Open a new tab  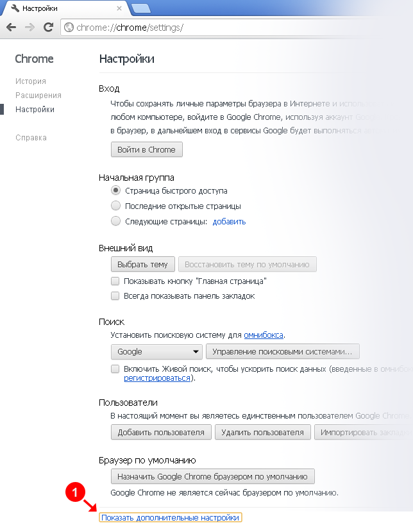[x=141, y=8]
